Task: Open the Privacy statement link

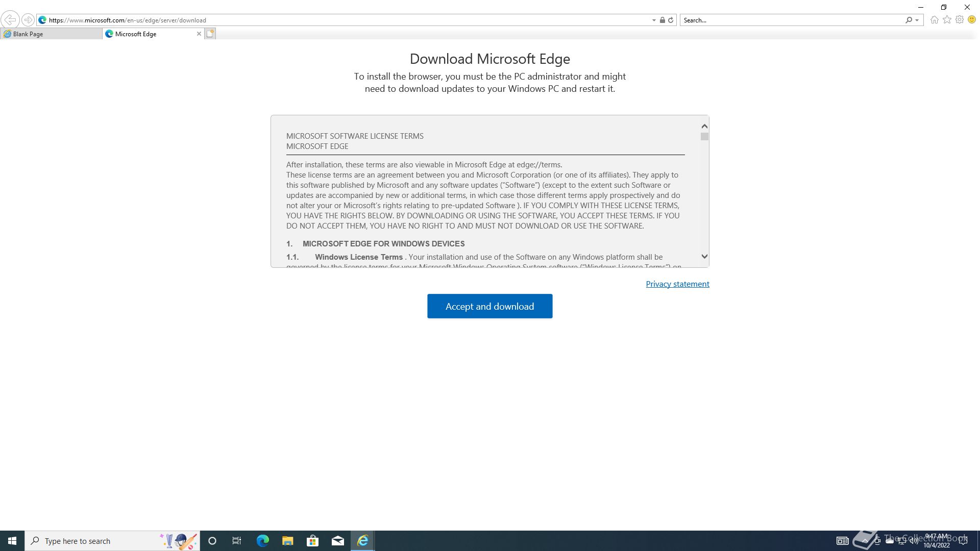Action: point(677,284)
